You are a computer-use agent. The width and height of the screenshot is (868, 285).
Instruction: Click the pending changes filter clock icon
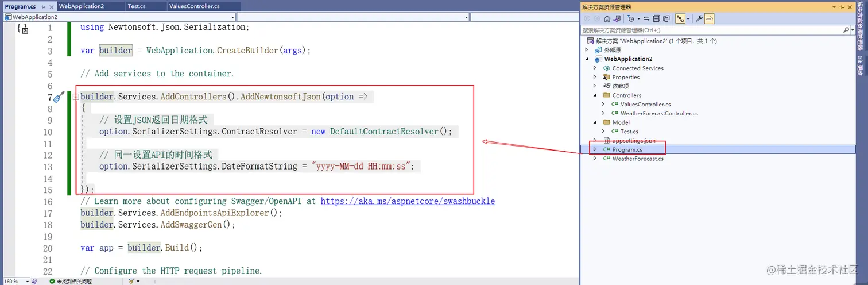click(x=631, y=18)
